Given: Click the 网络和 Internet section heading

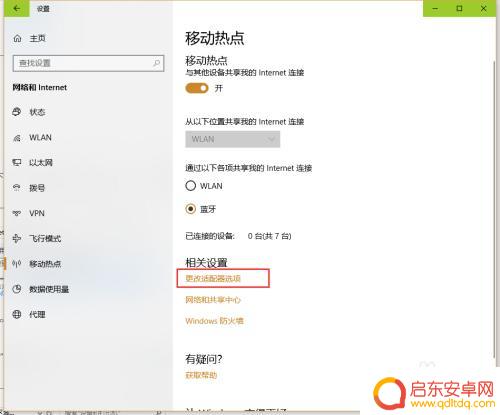Looking at the screenshot, I should coord(40,88).
